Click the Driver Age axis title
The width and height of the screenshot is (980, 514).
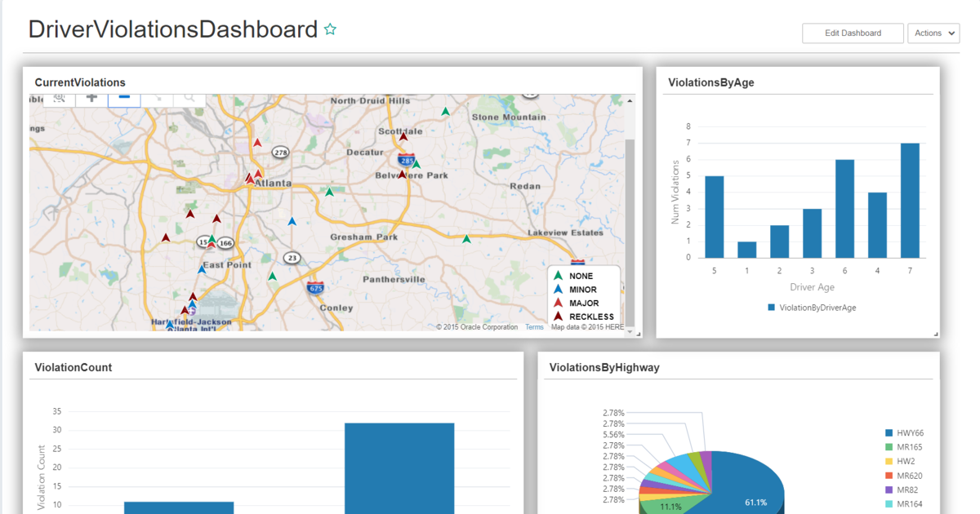tap(812, 287)
